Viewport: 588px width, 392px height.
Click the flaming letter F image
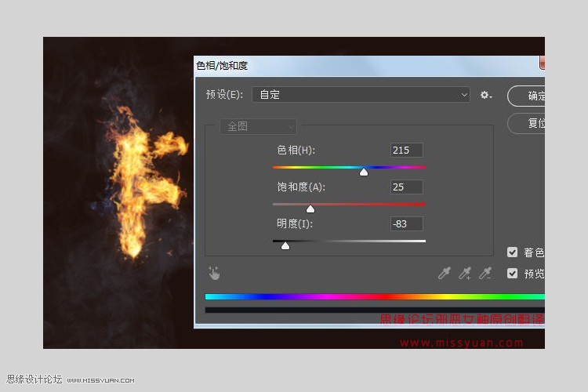[144, 182]
